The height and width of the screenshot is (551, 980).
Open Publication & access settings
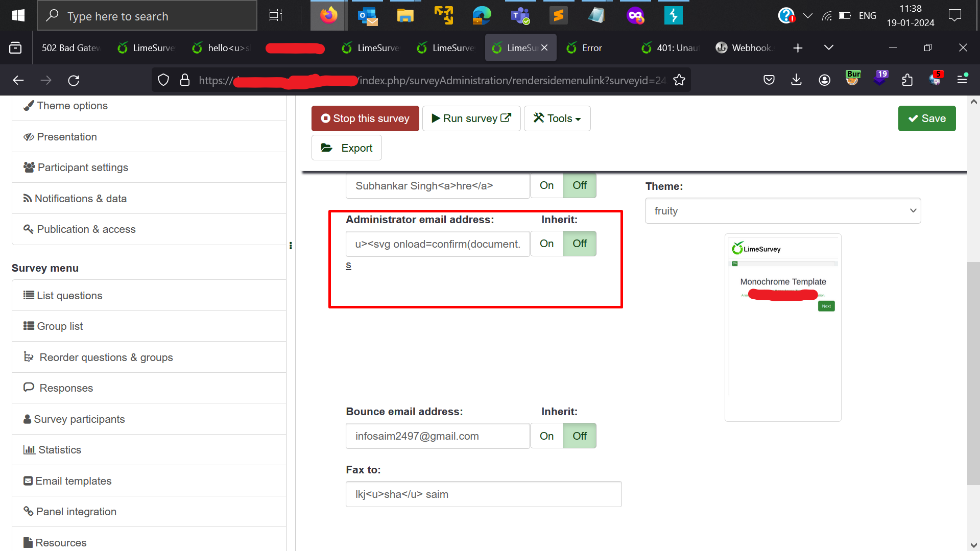tap(149, 229)
